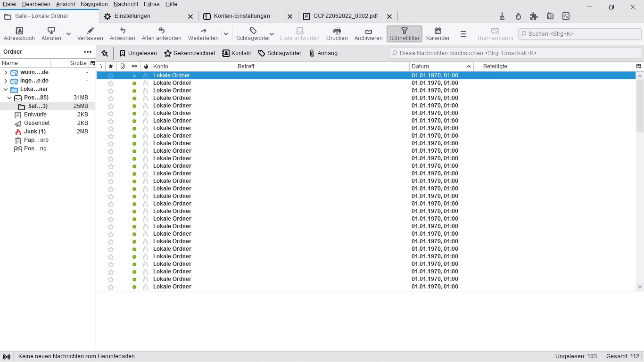Click the Archivieren toolbar icon

pyautogui.click(x=368, y=31)
